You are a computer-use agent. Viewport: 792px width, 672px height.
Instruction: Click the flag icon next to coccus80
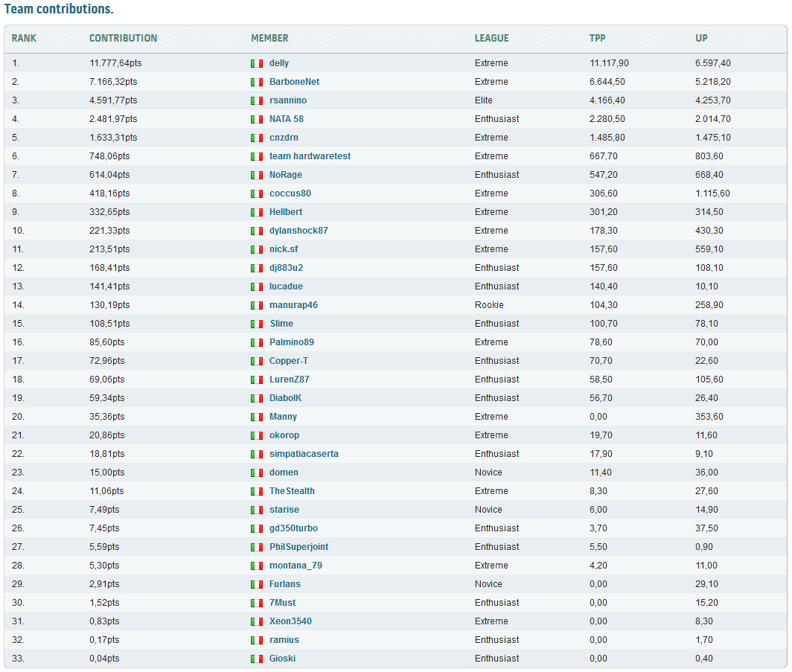click(x=257, y=194)
